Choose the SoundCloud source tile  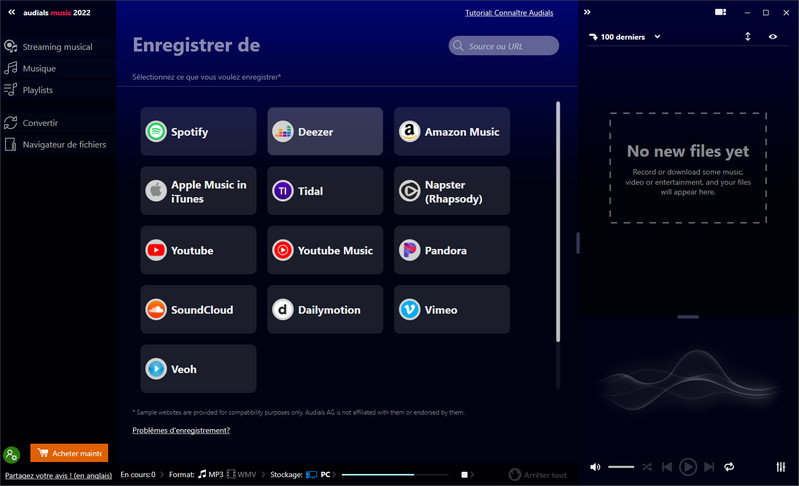tap(198, 310)
